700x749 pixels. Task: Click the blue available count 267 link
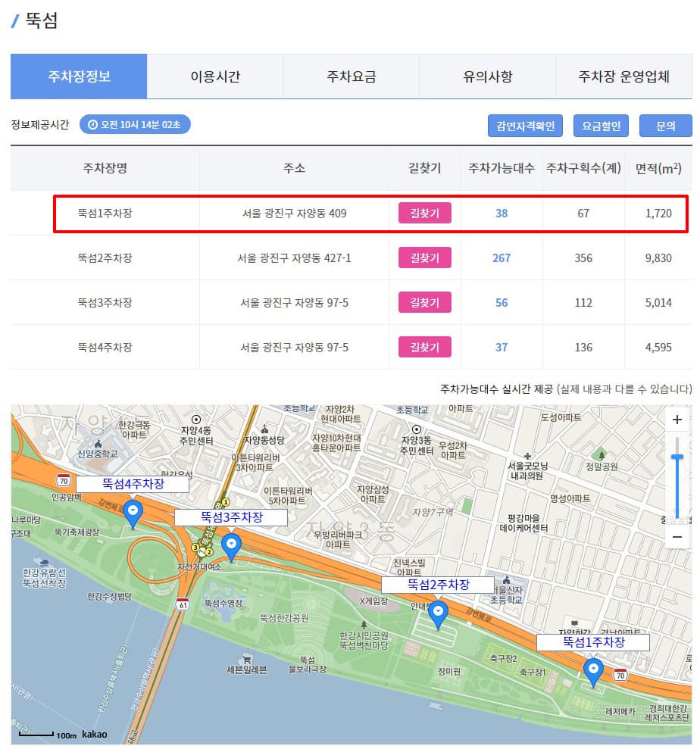[x=501, y=257]
